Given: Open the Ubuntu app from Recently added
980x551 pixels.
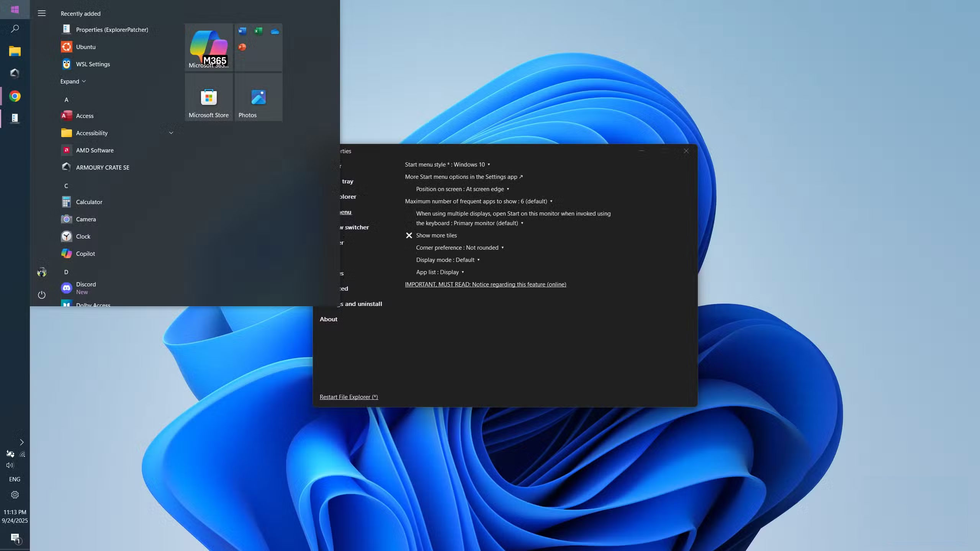Looking at the screenshot, I should tap(85, 47).
